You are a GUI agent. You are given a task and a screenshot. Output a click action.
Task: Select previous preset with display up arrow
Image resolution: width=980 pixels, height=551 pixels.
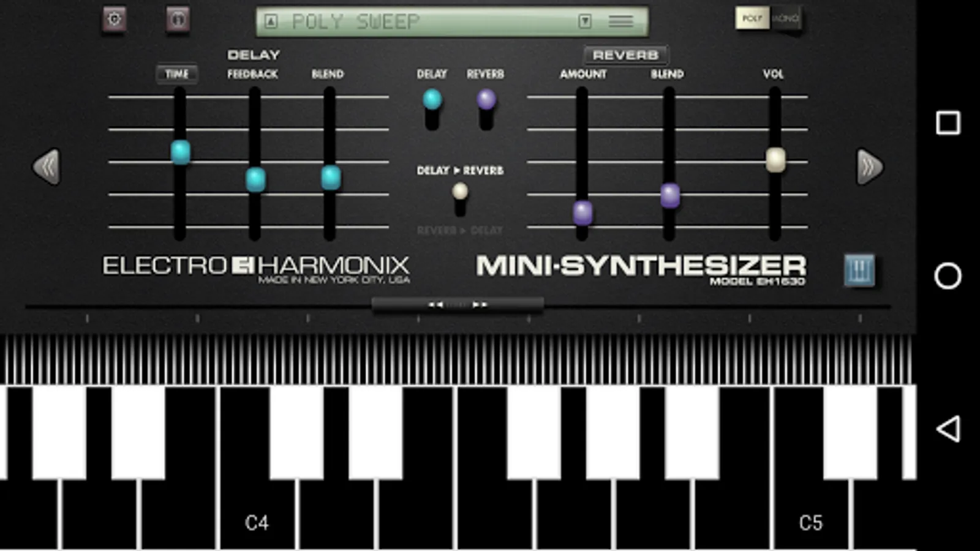coord(271,22)
